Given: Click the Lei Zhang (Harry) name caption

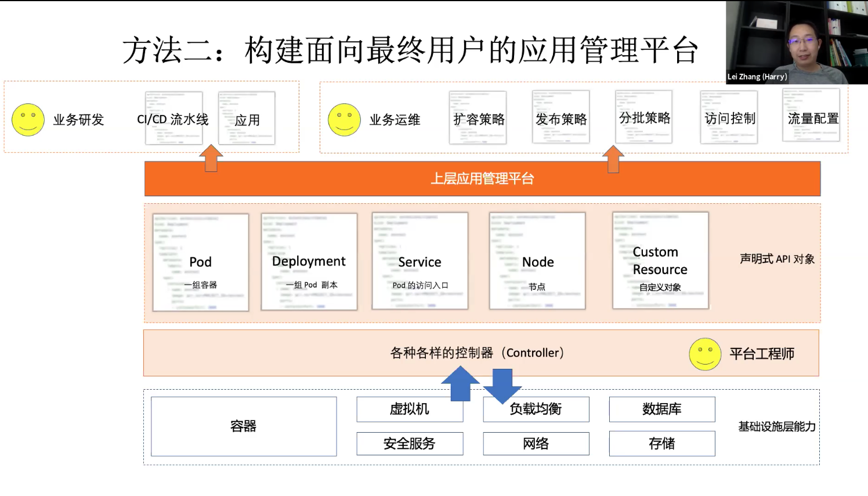Looking at the screenshot, I should 757,77.
